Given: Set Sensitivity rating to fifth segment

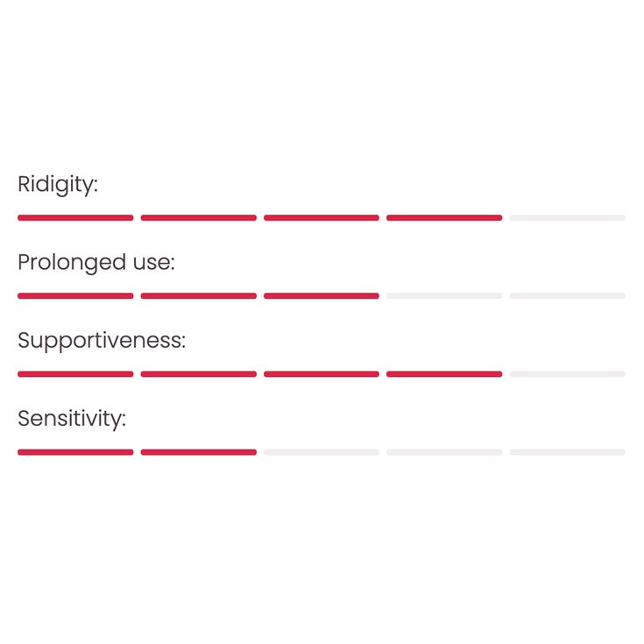Looking at the screenshot, I should [x=567, y=452].
